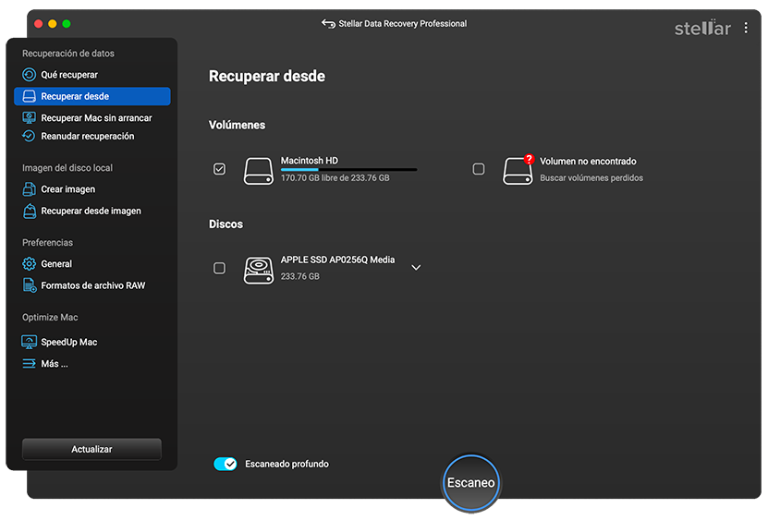Click the Macintosh HD volume name
768x532 pixels.
click(x=309, y=161)
